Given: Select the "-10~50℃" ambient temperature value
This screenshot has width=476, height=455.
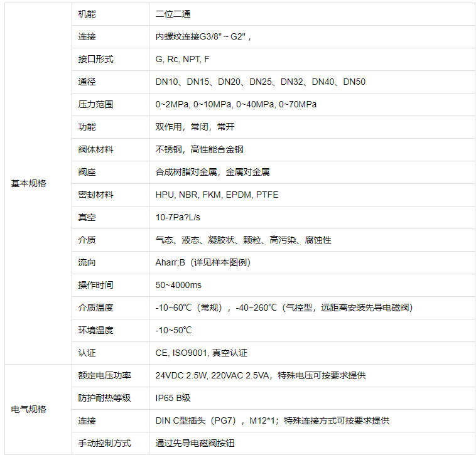Looking at the screenshot, I should [x=173, y=330].
